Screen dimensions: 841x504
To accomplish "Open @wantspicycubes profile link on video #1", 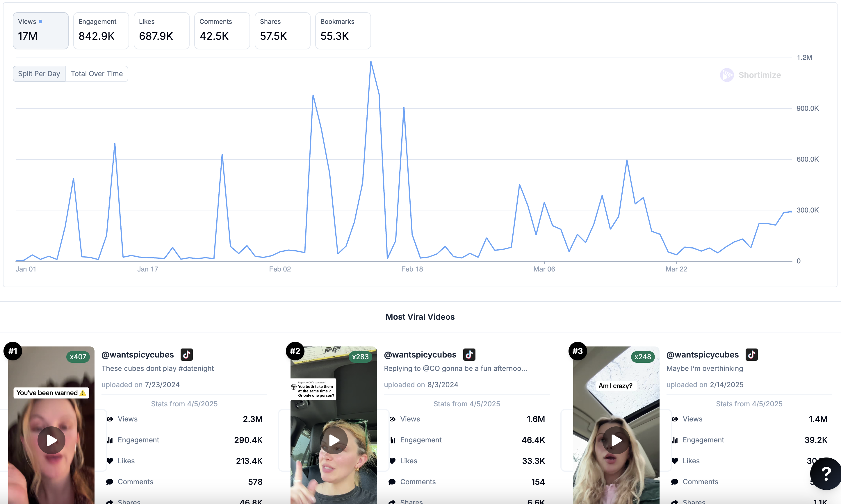I will click(x=138, y=355).
